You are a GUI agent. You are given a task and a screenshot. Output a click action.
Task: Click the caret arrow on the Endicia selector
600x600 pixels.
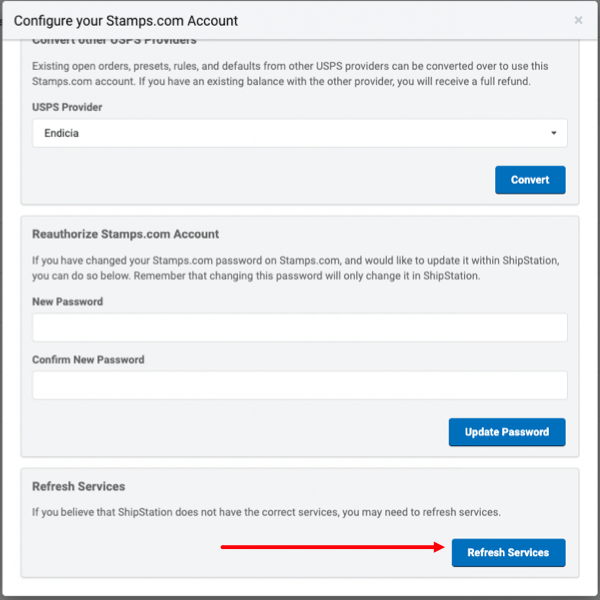click(x=554, y=133)
